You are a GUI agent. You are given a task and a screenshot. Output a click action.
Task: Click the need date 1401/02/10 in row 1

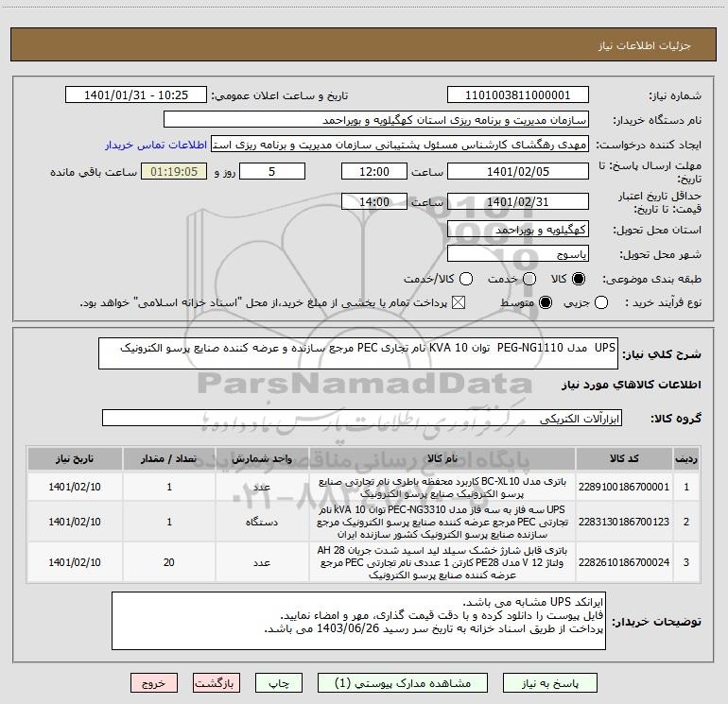75,487
